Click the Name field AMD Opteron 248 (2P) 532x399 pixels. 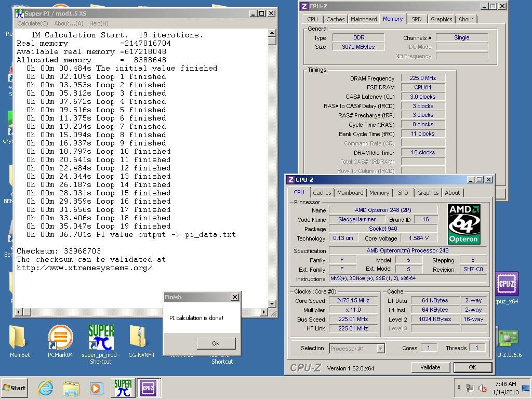point(383,210)
